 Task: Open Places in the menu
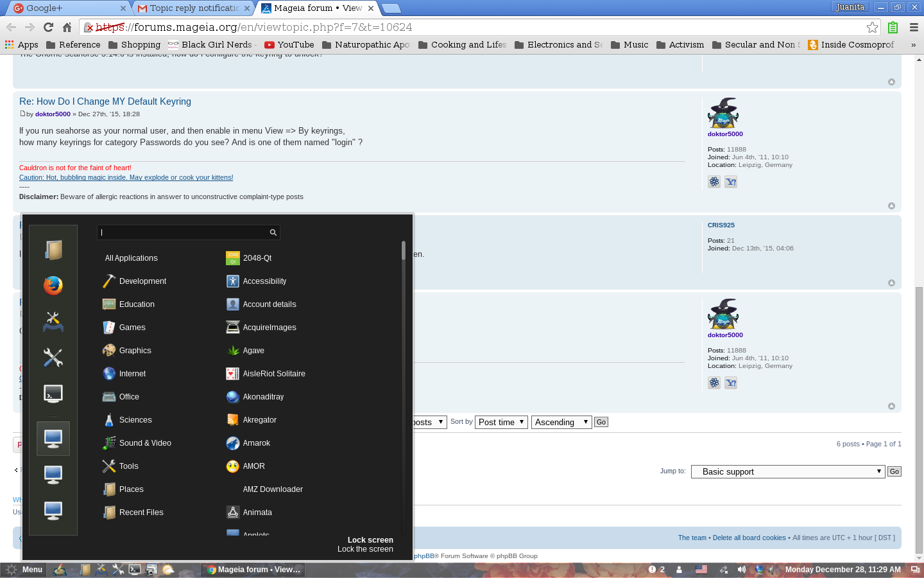click(123, 489)
